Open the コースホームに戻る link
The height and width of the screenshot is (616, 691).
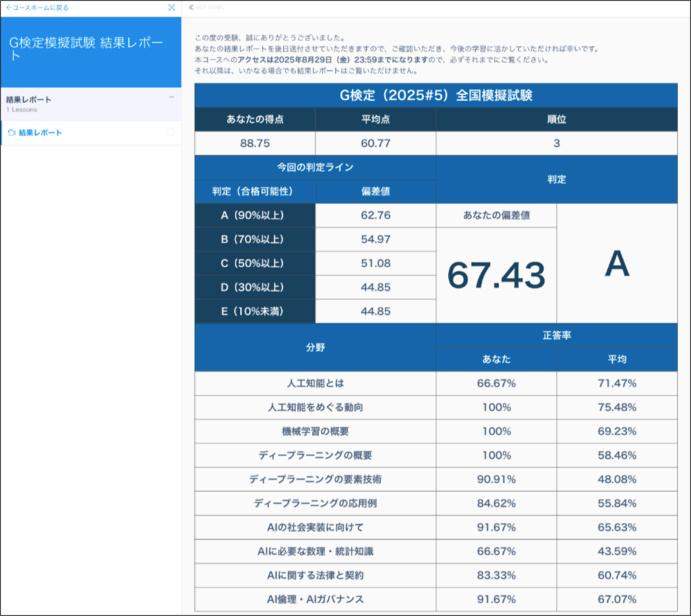(39, 7)
